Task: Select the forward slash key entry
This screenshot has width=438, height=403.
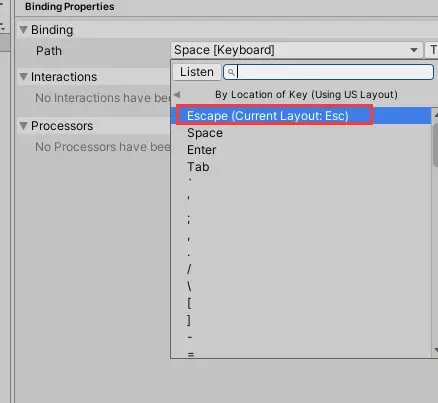Action: tap(189, 269)
